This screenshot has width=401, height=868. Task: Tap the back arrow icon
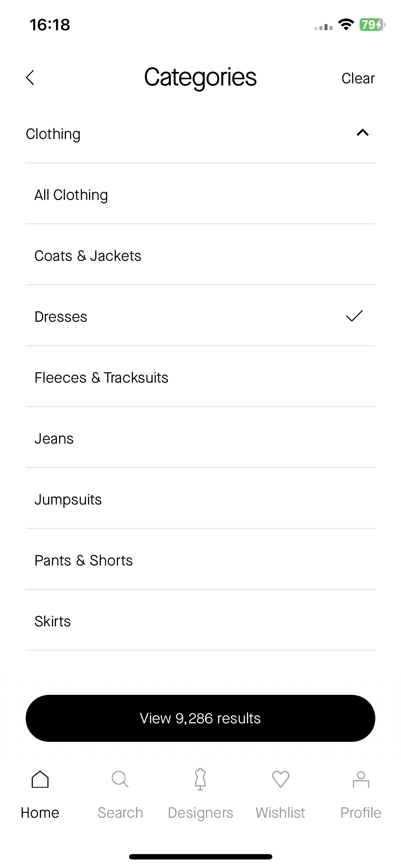click(x=30, y=77)
